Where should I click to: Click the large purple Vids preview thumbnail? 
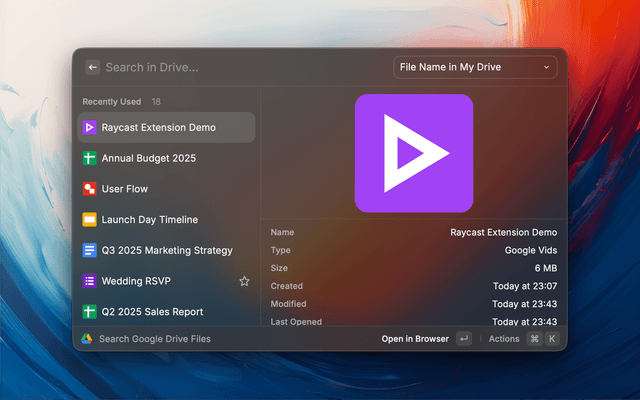(413, 153)
